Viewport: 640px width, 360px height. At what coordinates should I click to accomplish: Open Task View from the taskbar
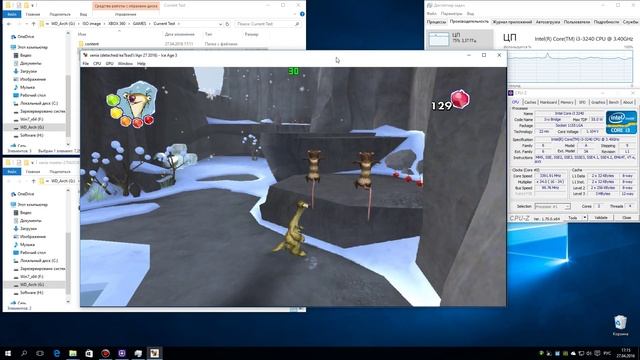pos(40,353)
